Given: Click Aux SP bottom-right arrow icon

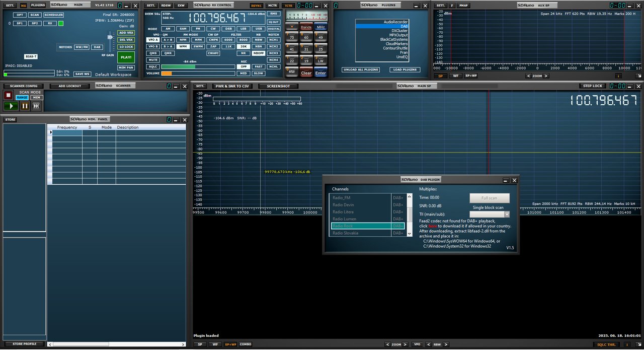Looking at the screenshot, I should click(638, 76).
